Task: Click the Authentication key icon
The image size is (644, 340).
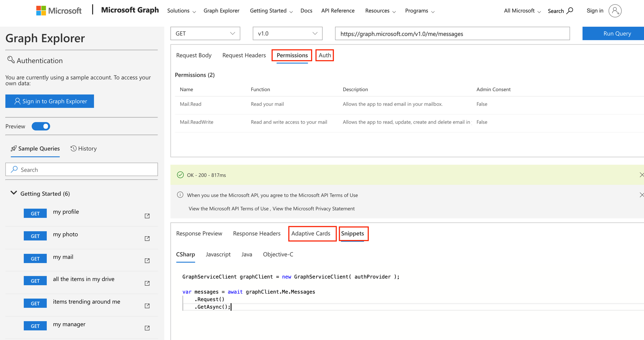Action: 11,60
